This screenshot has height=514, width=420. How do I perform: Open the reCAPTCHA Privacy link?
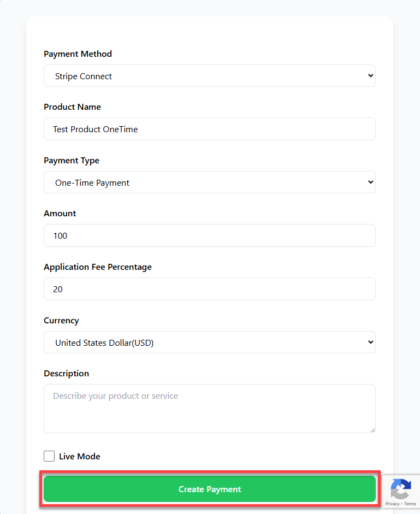(x=392, y=504)
